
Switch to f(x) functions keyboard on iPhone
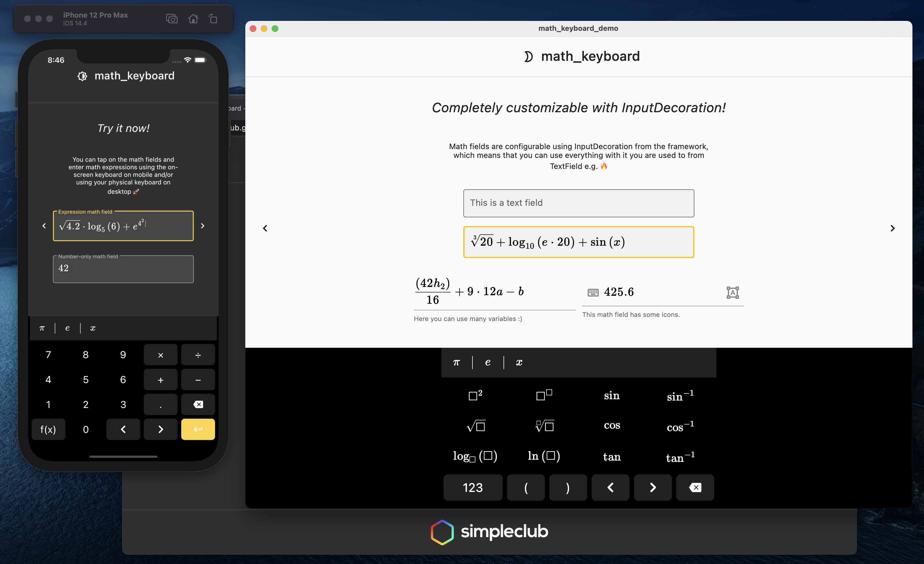pos(48,429)
